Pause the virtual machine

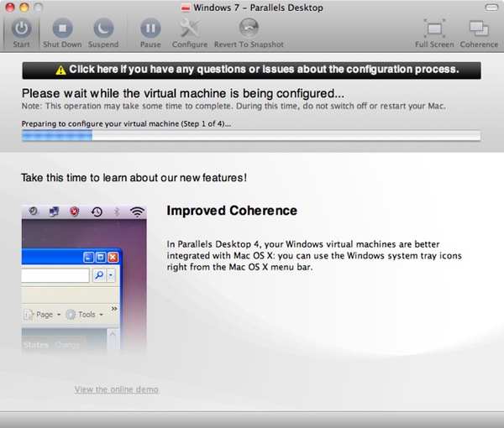(150, 29)
